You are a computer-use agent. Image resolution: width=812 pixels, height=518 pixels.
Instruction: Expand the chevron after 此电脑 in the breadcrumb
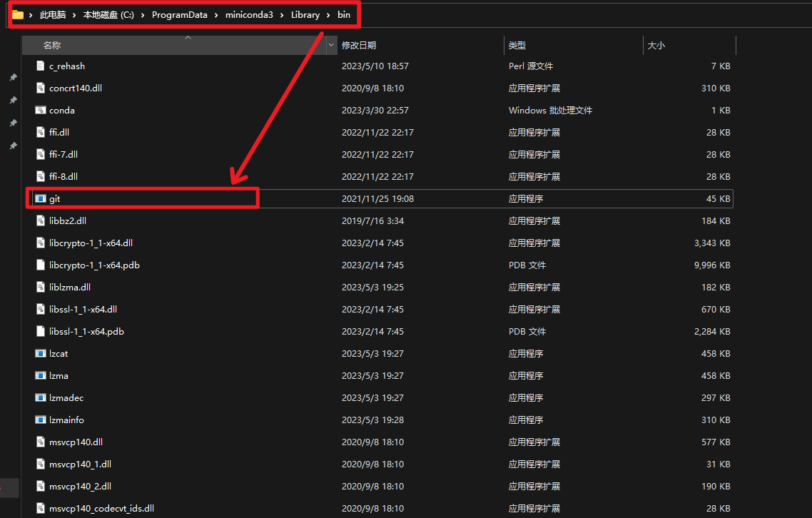[x=74, y=15]
